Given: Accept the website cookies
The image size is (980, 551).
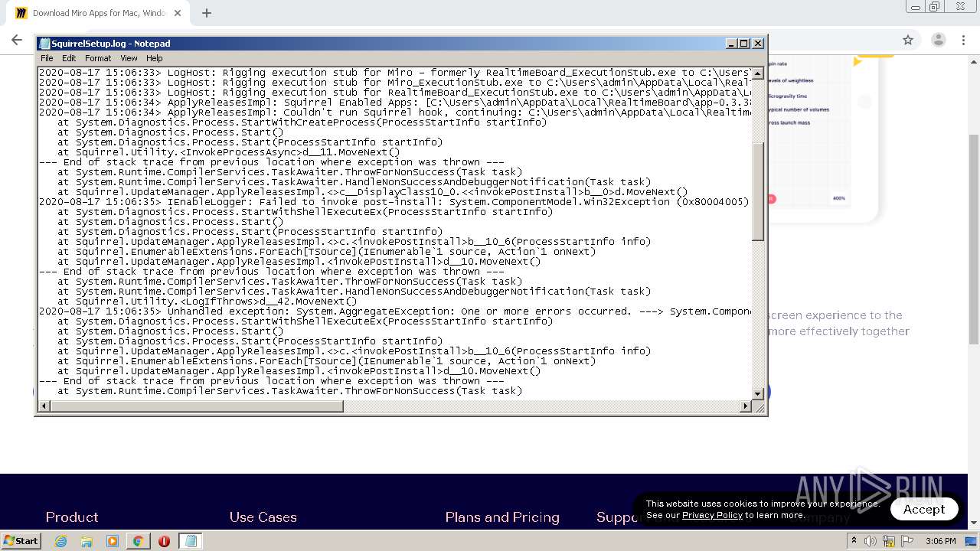Looking at the screenshot, I should tap(924, 509).
